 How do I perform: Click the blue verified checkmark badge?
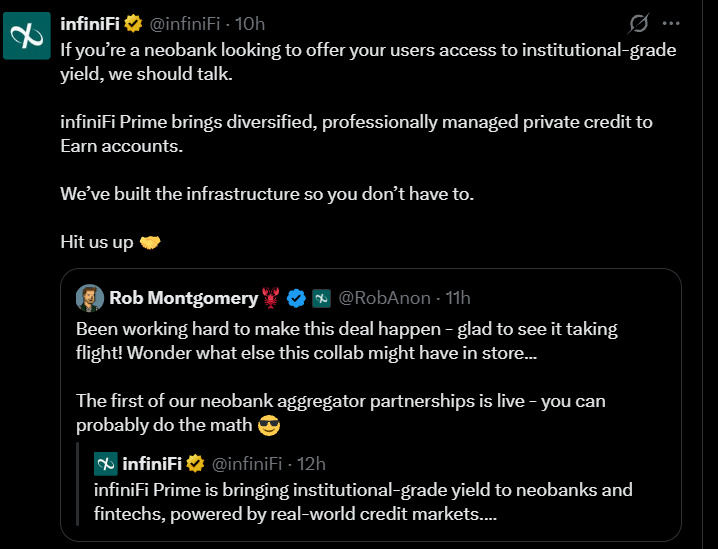296,299
